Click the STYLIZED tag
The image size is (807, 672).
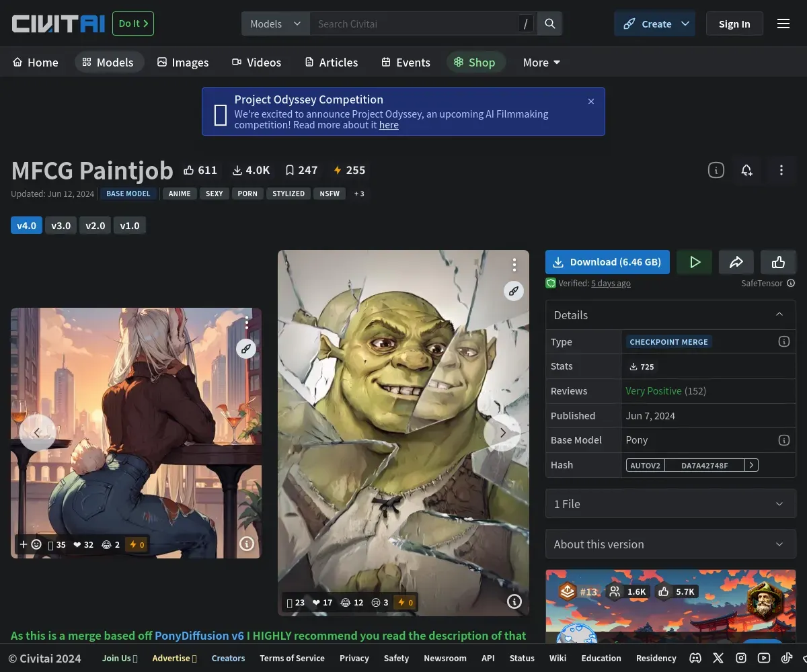coord(289,194)
